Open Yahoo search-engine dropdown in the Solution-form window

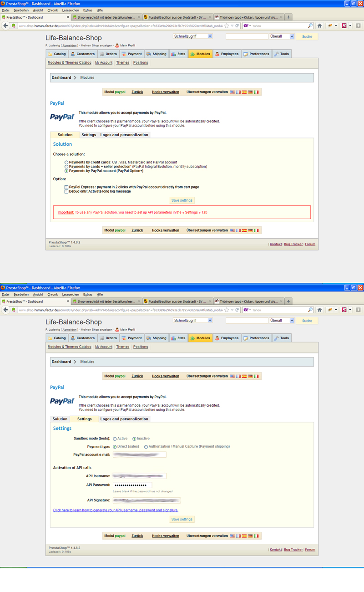pos(247,26)
